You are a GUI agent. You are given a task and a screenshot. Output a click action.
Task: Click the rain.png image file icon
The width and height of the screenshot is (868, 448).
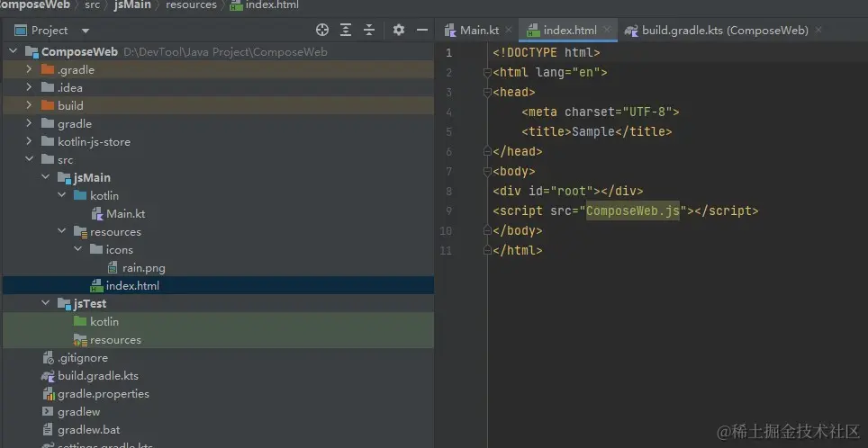pos(113,268)
